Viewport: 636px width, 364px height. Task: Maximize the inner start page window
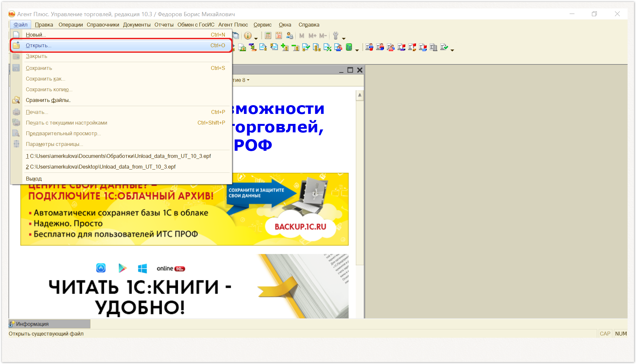coord(350,70)
